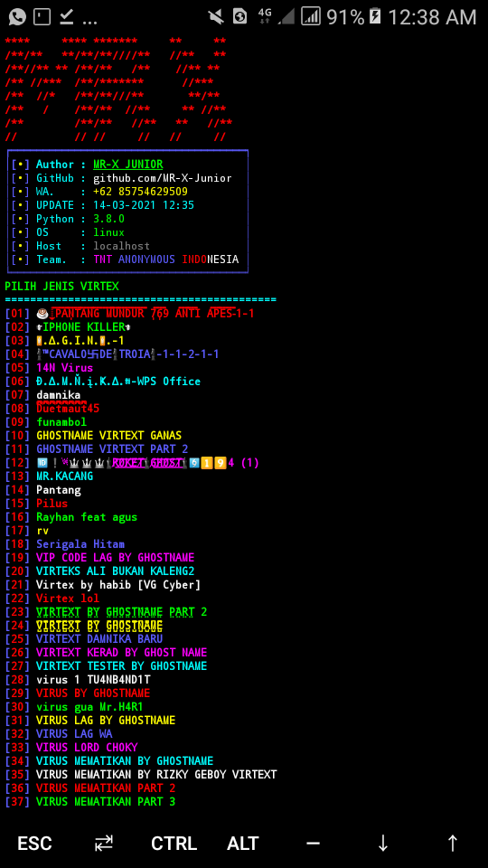Toggle the CTRL modifier key
488x868 pixels.
coord(174,844)
